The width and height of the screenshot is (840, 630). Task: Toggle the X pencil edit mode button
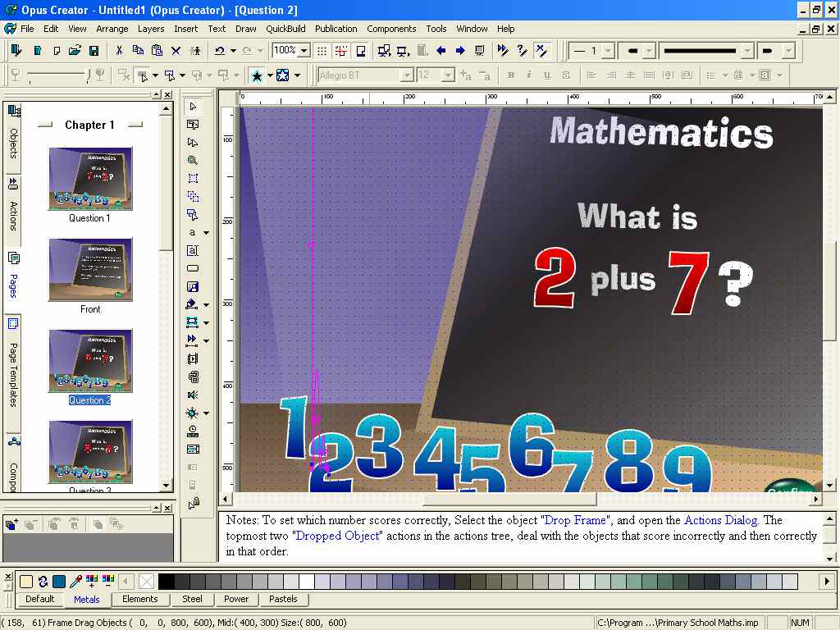coord(541,51)
